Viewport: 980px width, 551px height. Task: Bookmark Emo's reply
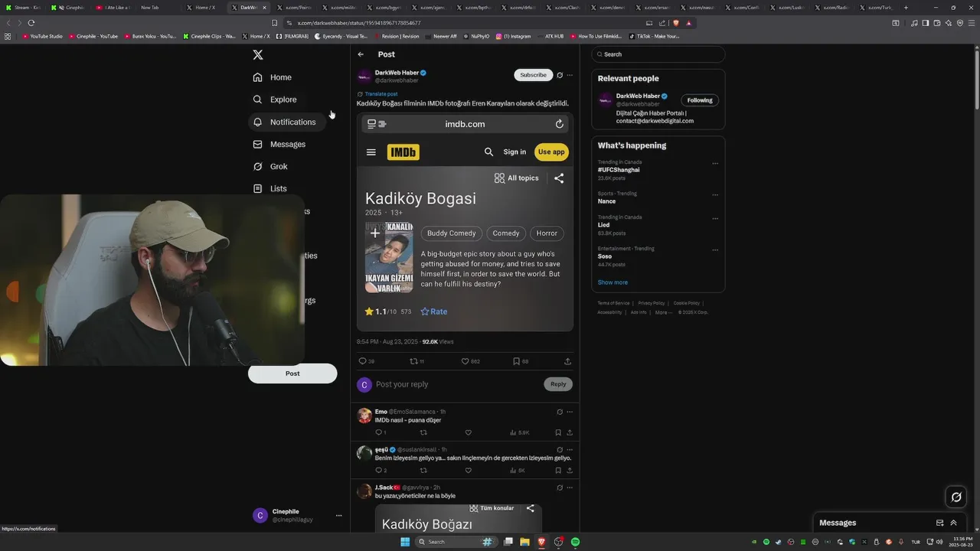[x=558, y=432]
